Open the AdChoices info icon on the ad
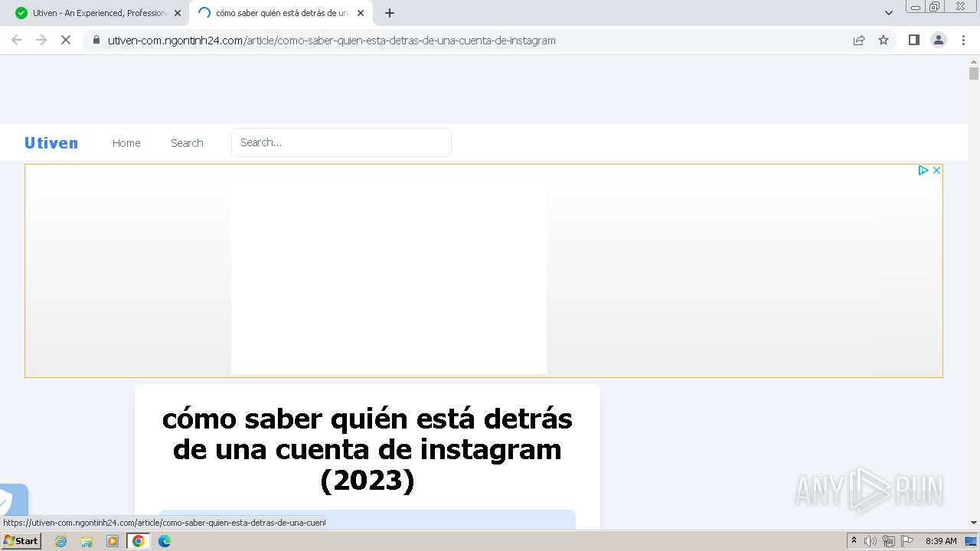Viewport: 980px width, 551px height. click(923, 171)
